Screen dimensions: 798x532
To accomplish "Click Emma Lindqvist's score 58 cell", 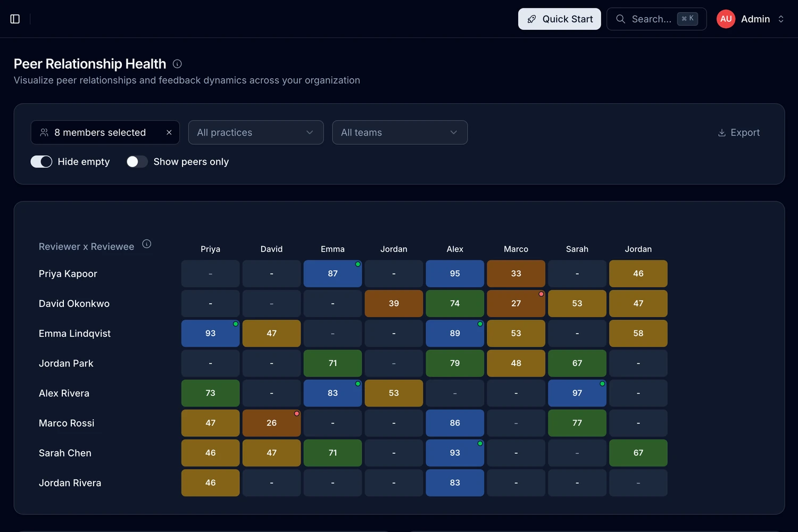I will coord(638,333).
